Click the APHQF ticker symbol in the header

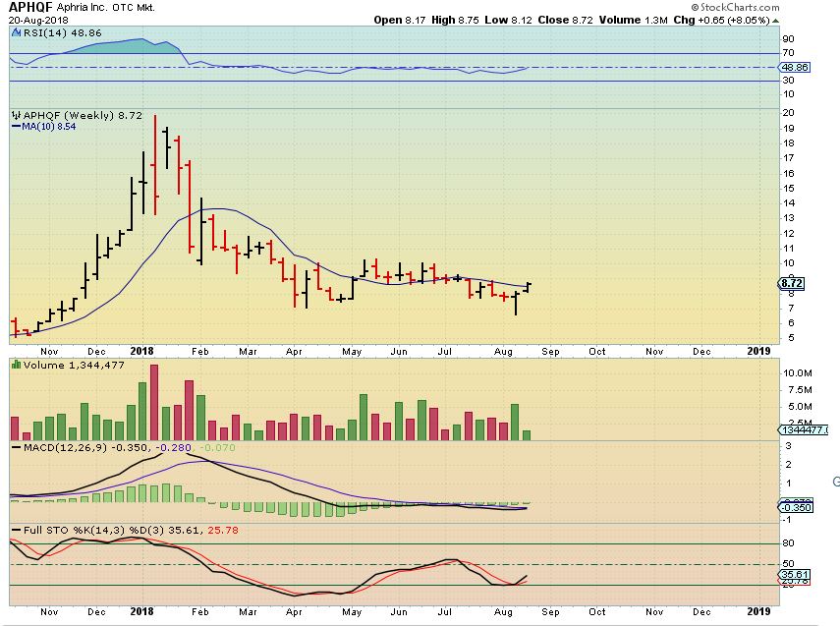click(x=30, y=7)
